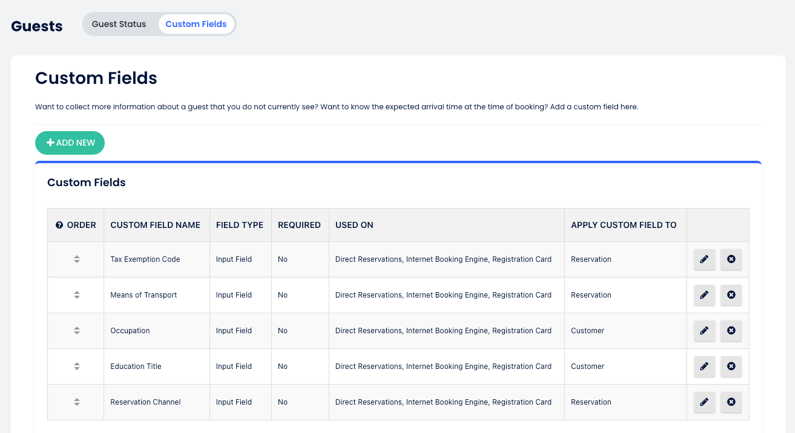Remove the Means of Transport custom field

731,295
